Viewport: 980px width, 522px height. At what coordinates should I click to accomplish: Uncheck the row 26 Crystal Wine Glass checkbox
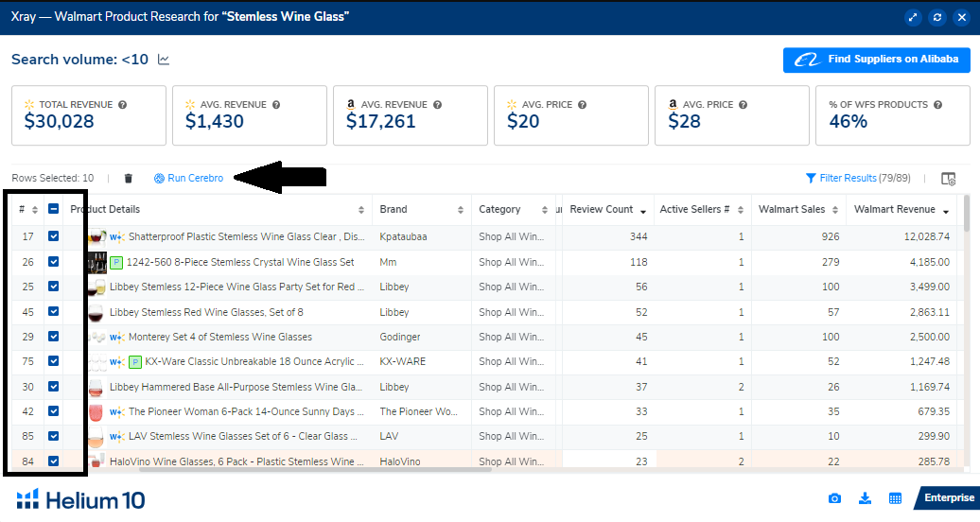[x=54, y=261]
